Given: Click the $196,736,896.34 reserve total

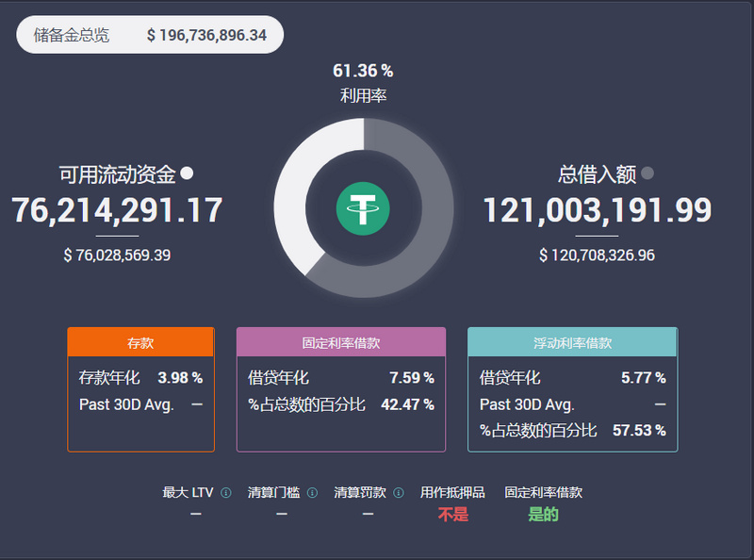Looking at the screenshot, I should pyautogui.click(x=208, y=34).
